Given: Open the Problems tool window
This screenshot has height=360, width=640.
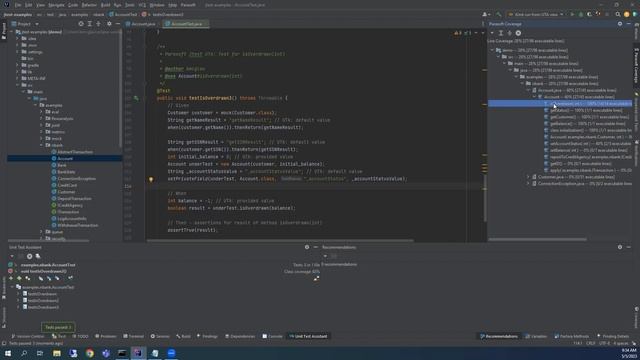Looking at the screenshot, I should tap(106, 336).
